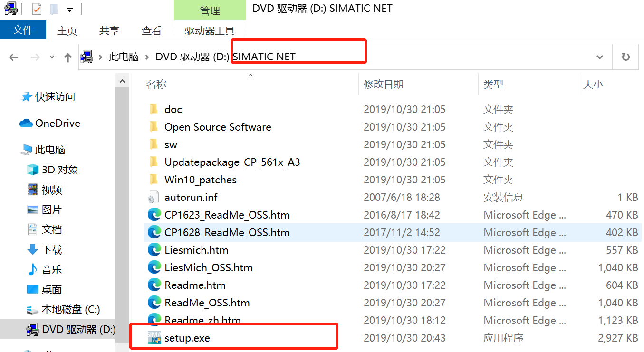Click the Updatepackage_CP_561x_A3 folder icon

154,162
